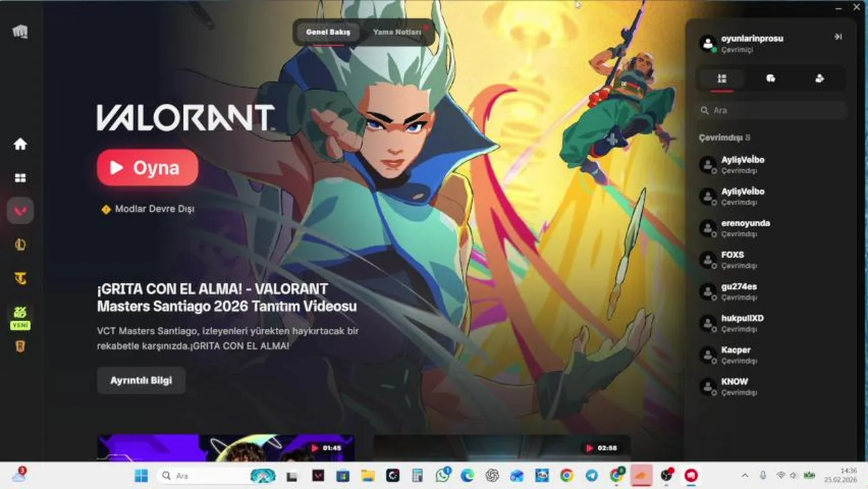Switch to chat messages tab icon
Viewport: 868px width, 489px height.
point(771,79)
